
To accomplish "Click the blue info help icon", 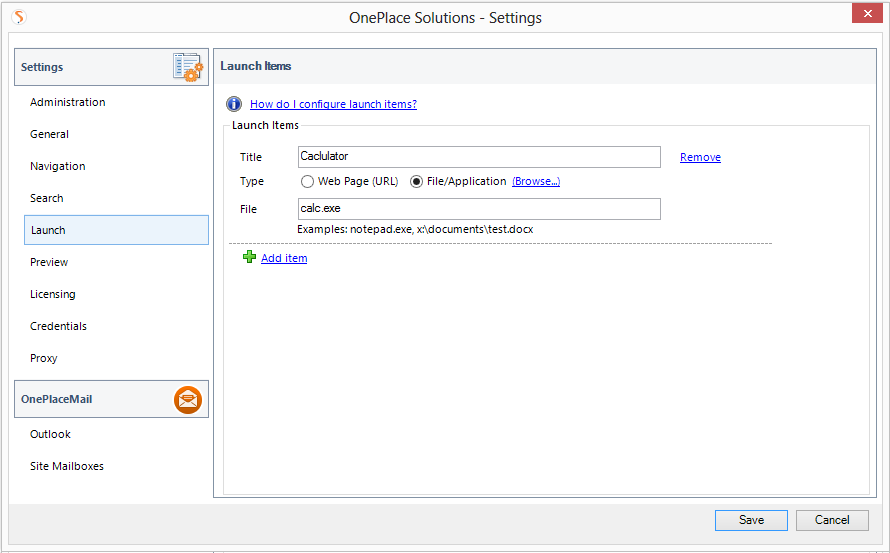I will [234, 104].
